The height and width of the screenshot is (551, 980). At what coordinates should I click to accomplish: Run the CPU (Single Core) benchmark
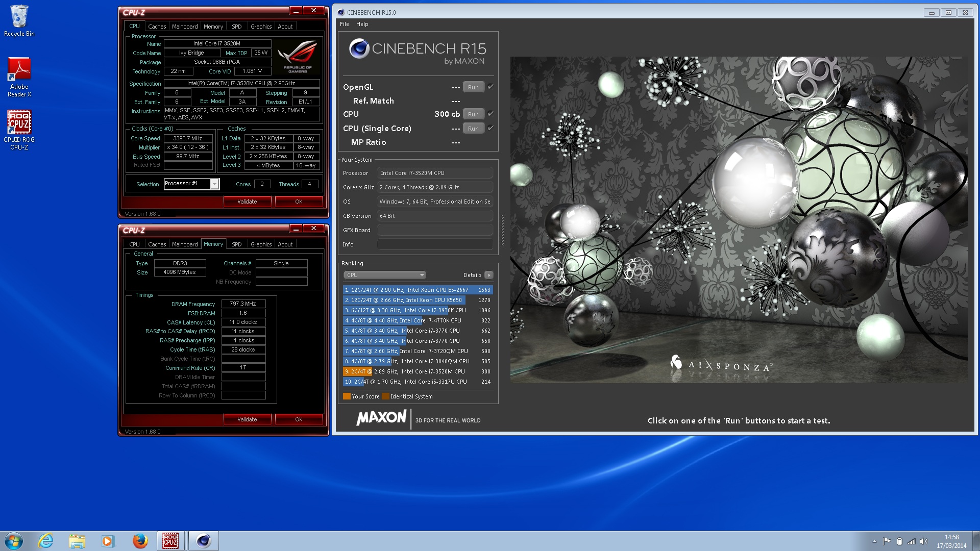pos(473,129)
